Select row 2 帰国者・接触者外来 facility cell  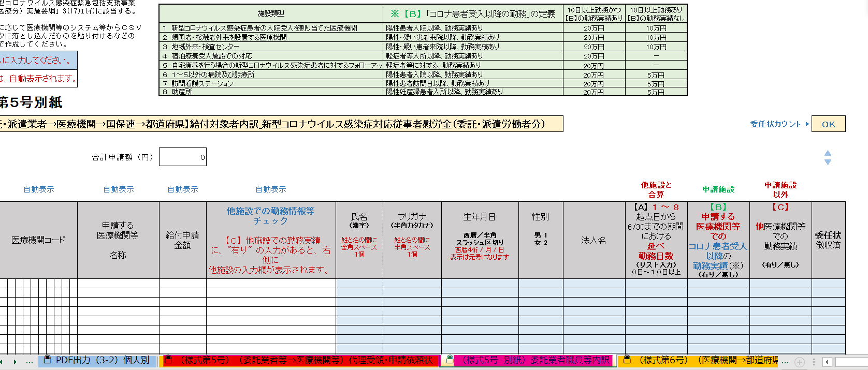click(x=271, y=37)
